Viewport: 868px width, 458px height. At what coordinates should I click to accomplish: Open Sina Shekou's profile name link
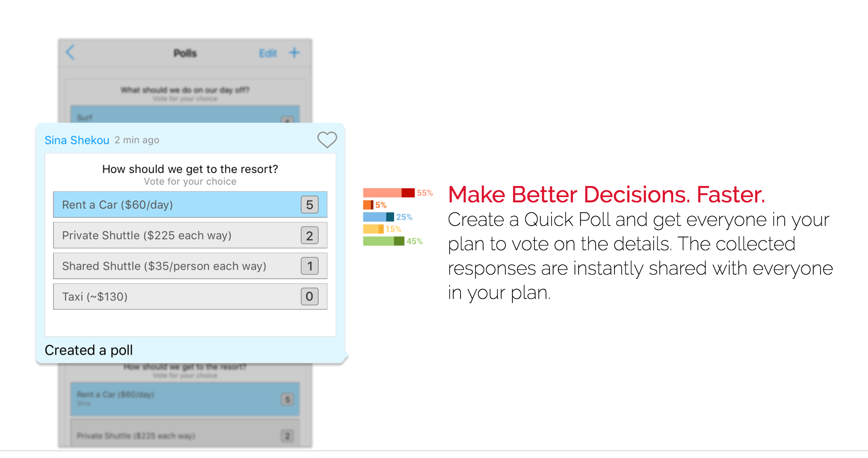tap(77, 140)
